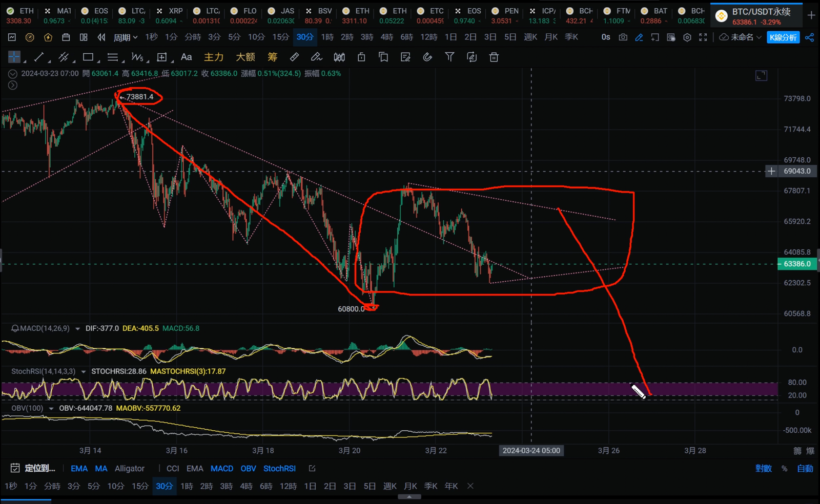Image resolution: width=820 pixels, height=504 pixels.
Task: Switch to the 15分 timeframe in top bar
Action: 280,37
